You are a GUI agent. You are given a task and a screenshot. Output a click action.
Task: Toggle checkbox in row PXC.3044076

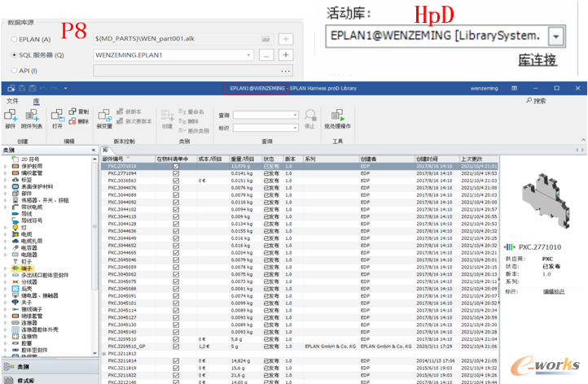pyautogui.click(x=176, y=188)
